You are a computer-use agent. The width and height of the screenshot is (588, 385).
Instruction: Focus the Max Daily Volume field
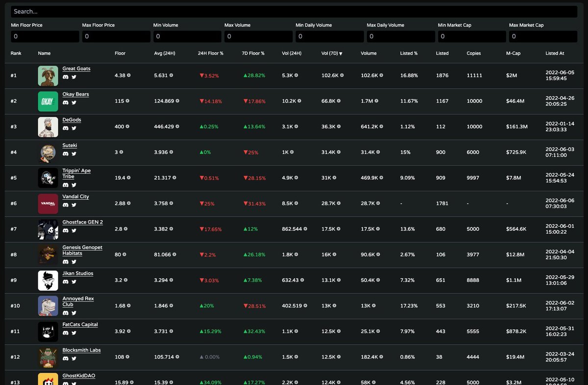[401, 36]
